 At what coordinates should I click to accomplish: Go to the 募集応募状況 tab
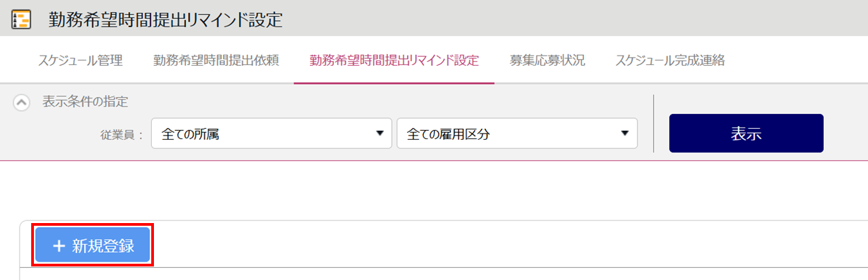point(547,60)
